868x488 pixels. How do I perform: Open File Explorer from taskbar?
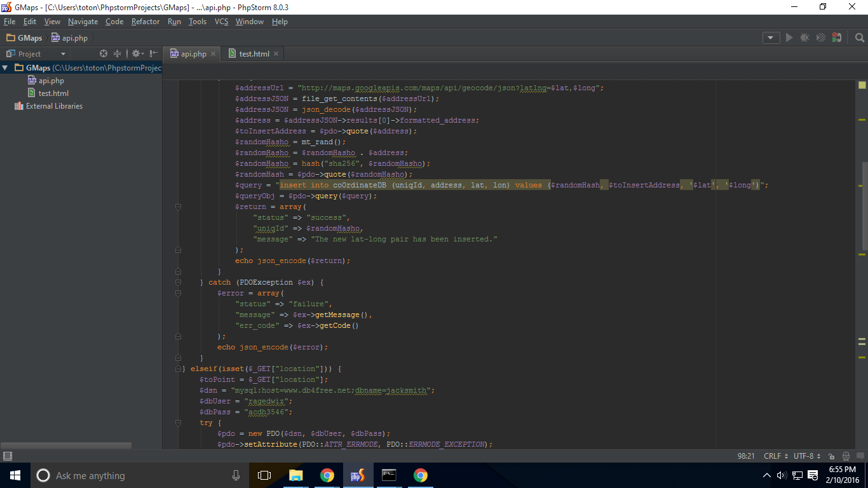pos(295,475)
